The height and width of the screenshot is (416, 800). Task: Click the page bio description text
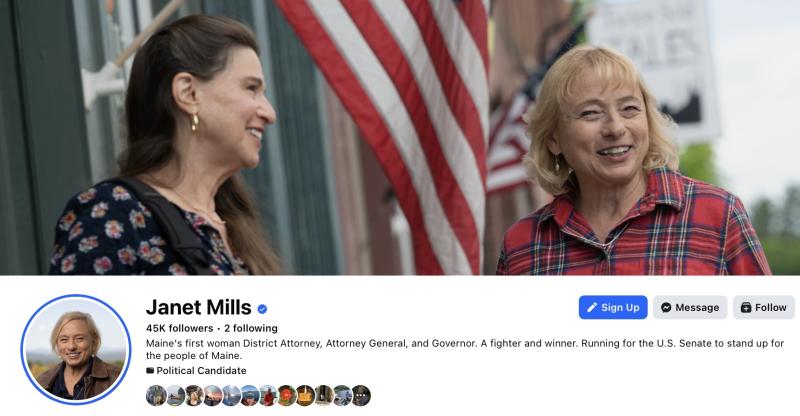[465, 349]
